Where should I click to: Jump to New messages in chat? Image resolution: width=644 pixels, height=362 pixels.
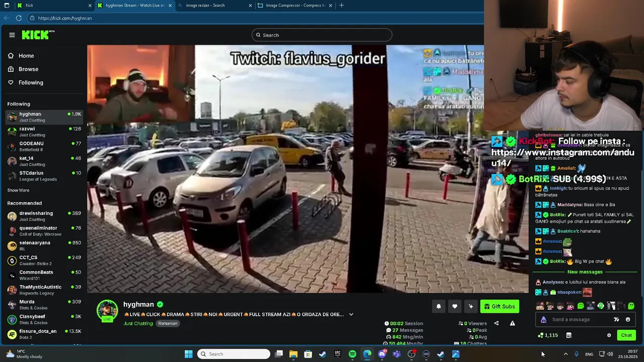pyautogui.click(x=585, y=272)
